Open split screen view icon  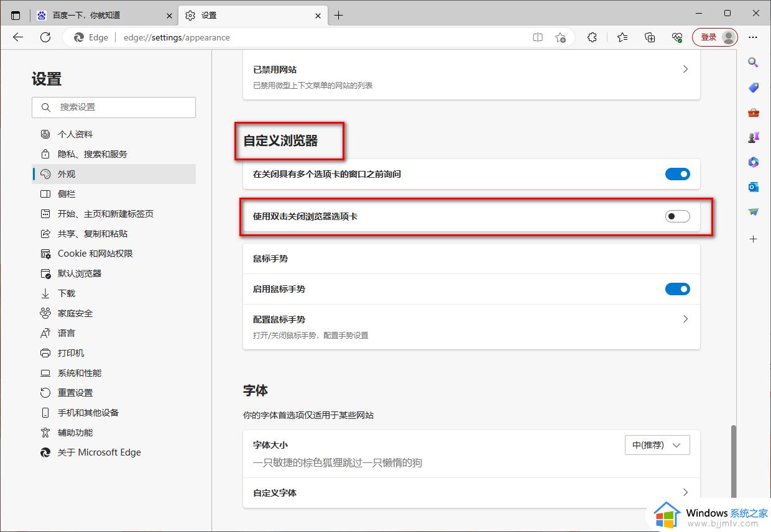pyautogui.click(x=538, y=37)
